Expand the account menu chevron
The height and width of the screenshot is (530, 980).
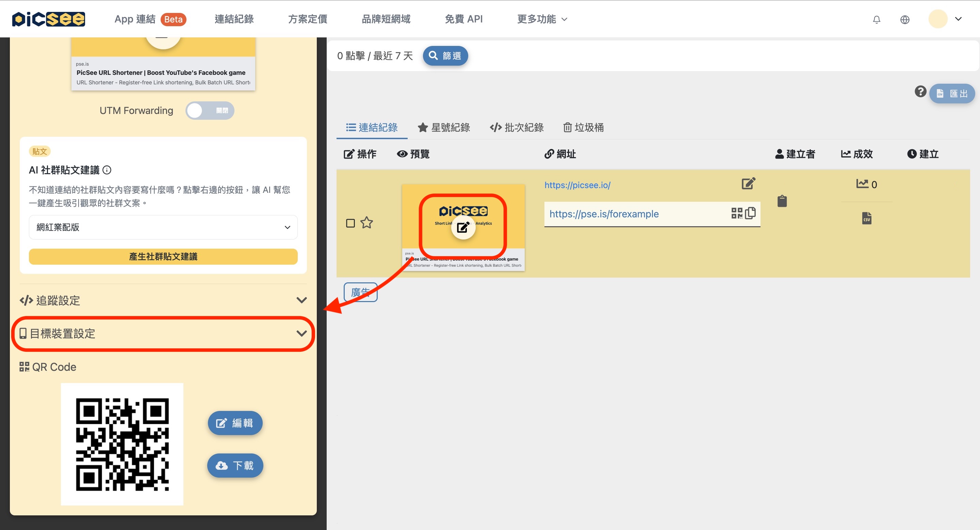point(958,19)
